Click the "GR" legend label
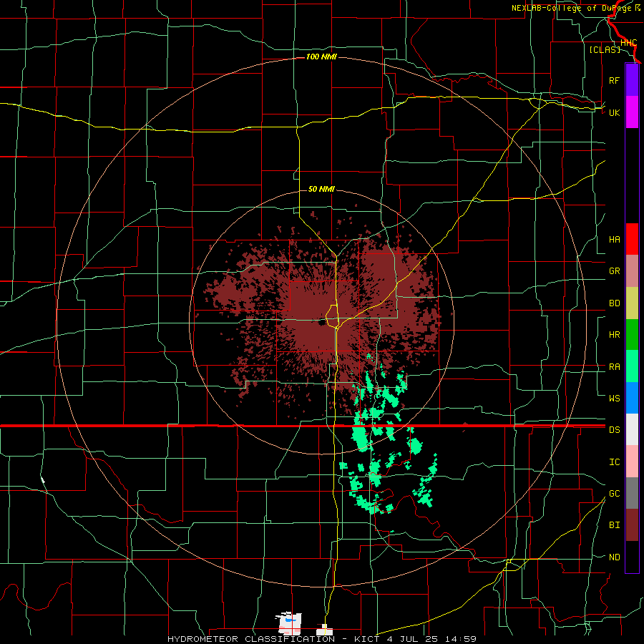This screenshot has width=644, height=644. pos(614,271)
